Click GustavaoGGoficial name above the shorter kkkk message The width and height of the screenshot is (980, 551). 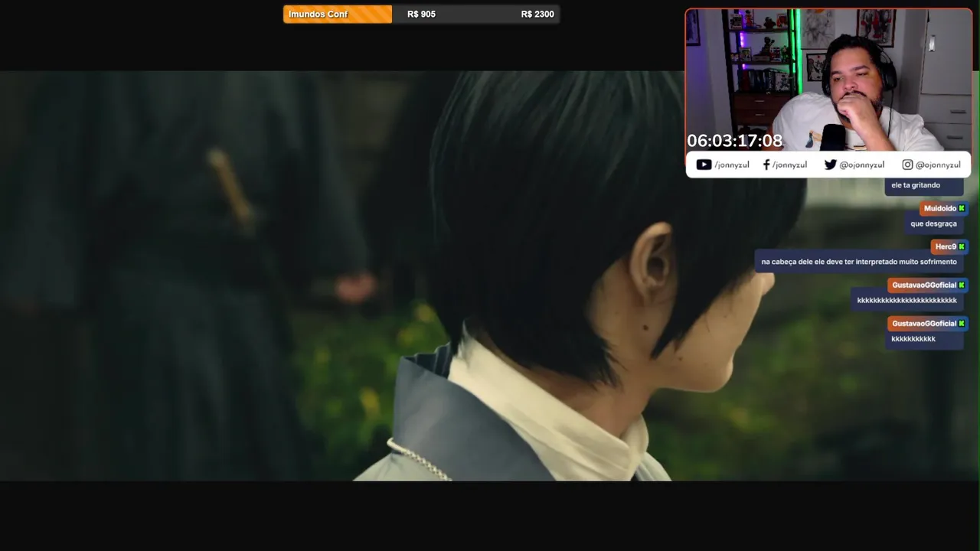[924, 323]
